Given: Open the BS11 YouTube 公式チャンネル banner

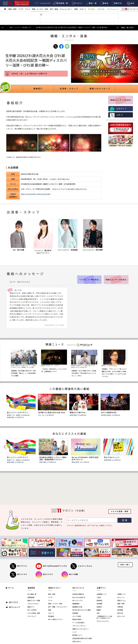Looking at the screenshot, I should pos(97,543).
